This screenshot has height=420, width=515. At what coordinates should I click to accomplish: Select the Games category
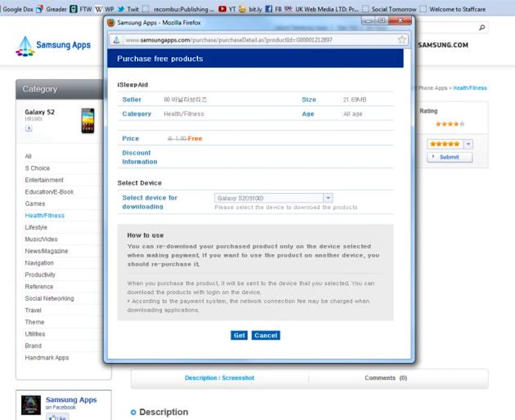click(x=35, y=204)
